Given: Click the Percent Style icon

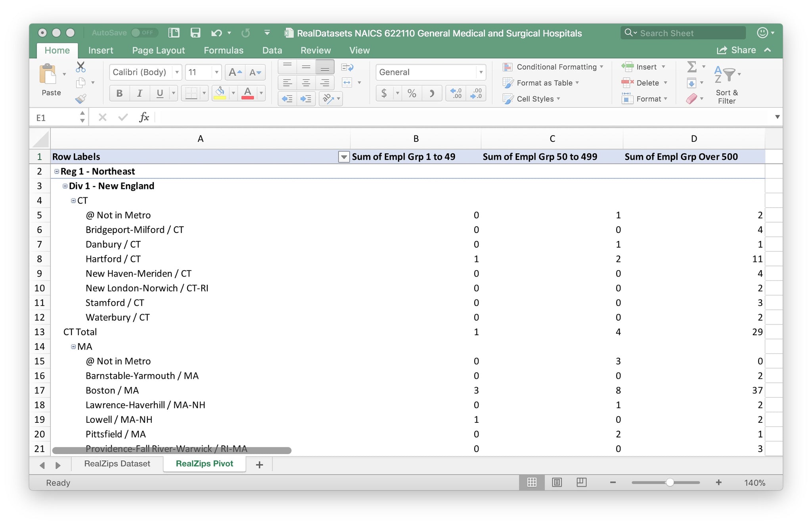Looking at the screenshot, I should click(412, 94).
